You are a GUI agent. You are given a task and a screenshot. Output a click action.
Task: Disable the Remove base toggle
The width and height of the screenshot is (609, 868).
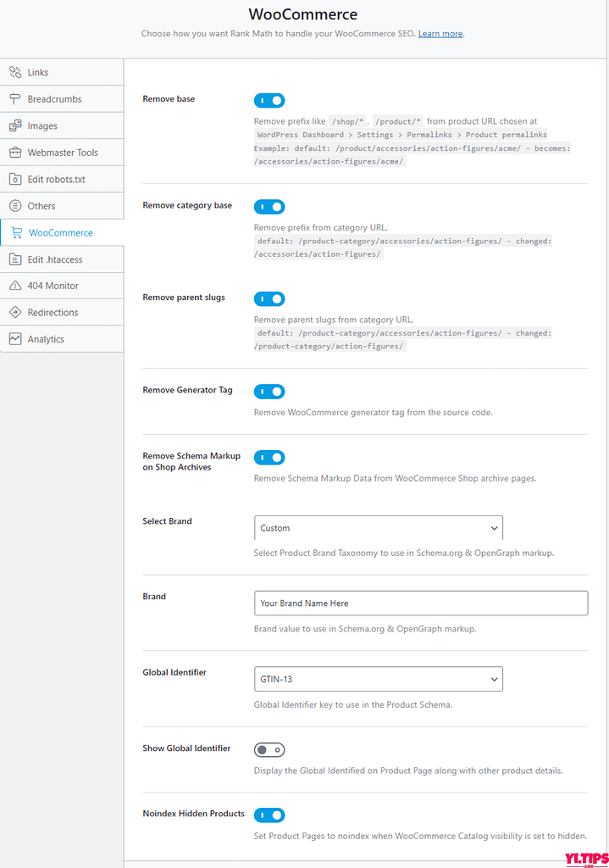(269, 100)
